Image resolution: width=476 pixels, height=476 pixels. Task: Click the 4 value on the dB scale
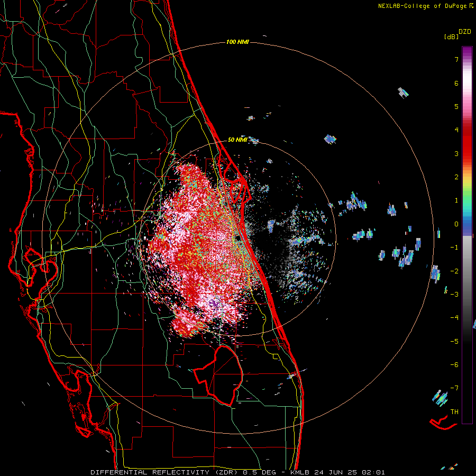coord(456,130)
